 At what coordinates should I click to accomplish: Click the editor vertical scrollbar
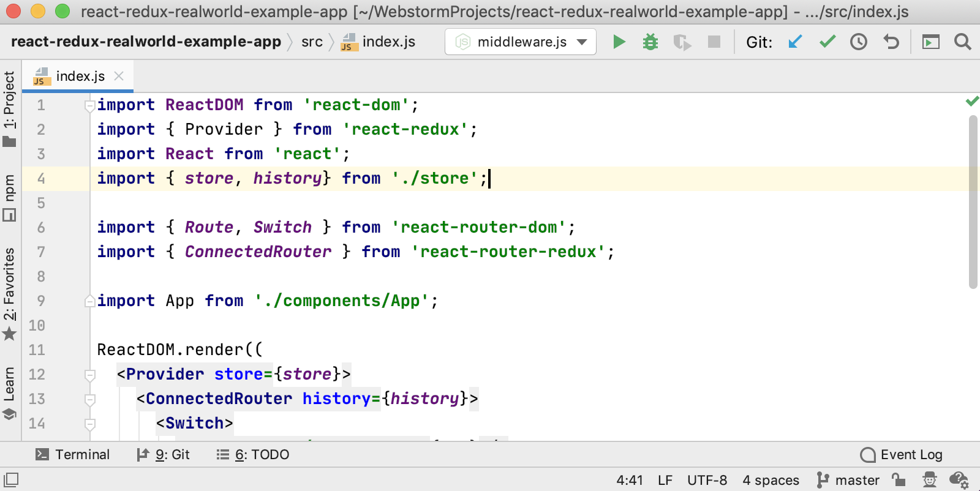pos(973,202)
